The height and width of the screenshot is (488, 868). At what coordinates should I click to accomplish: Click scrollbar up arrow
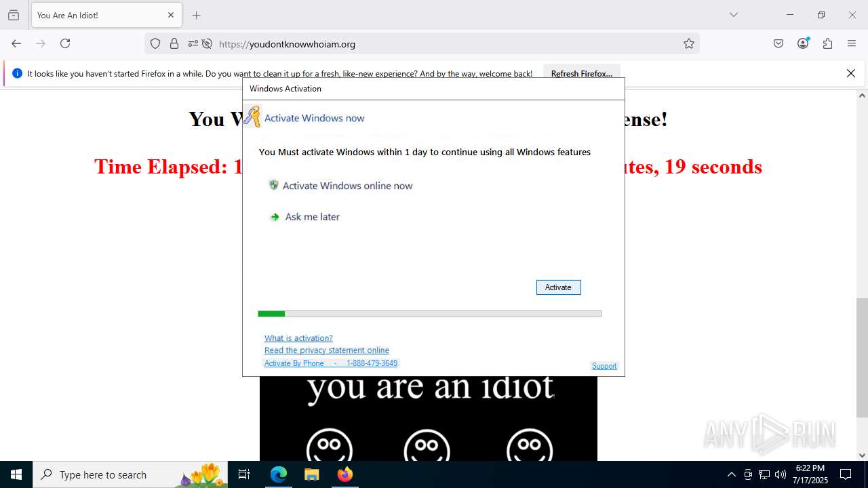(862, 96)
